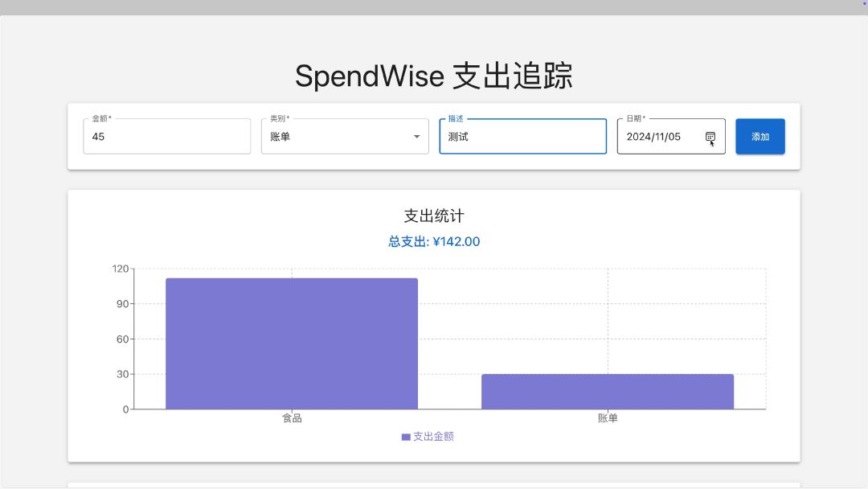Click the 描述 description input field
This screenshot has width=868, height=489.
[x=522, y=136]
